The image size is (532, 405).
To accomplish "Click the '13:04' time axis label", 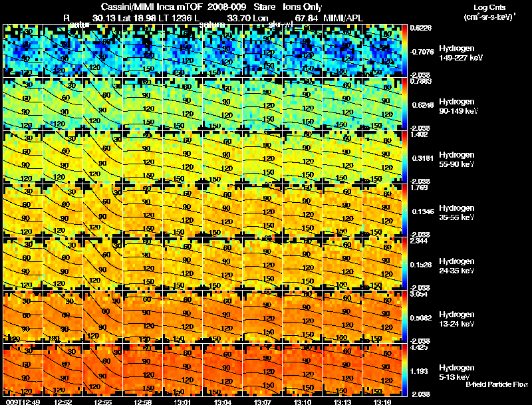I will pyautogui.click(x=223, y=402).
